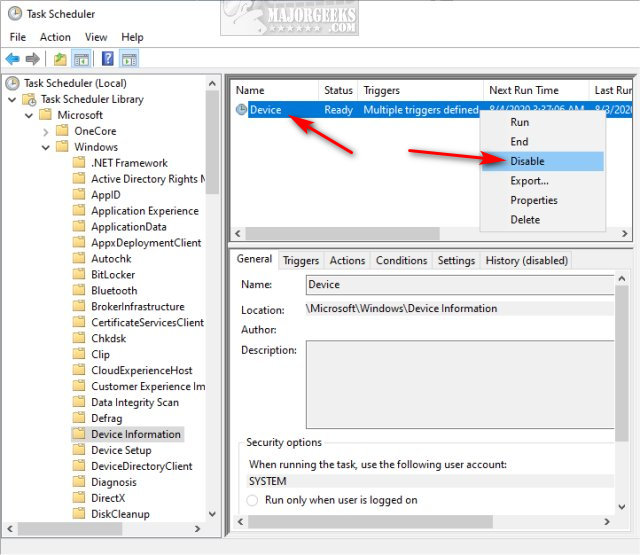Open the Action menu
Viewport: 640px width, 555px height.
[55, 37]
